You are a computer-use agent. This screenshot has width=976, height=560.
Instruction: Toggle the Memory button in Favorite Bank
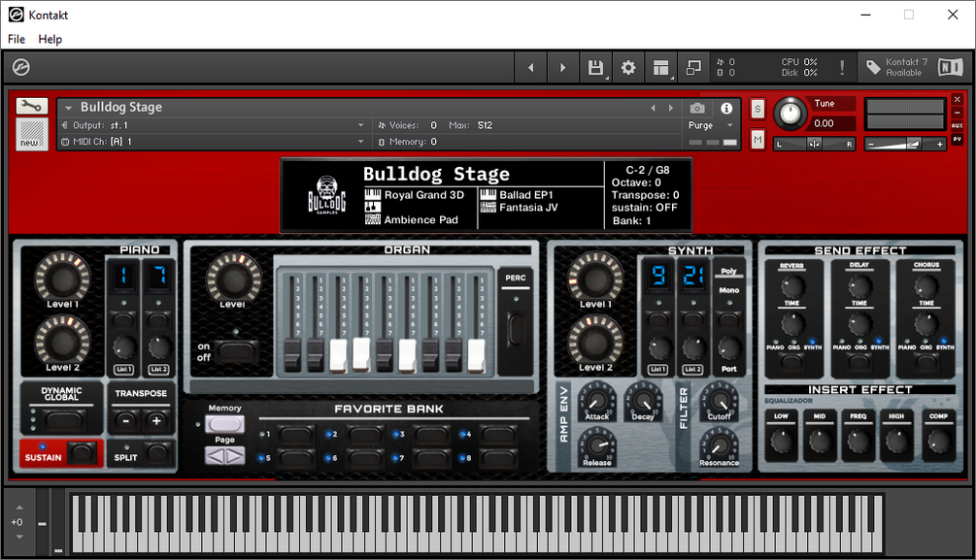224,424
